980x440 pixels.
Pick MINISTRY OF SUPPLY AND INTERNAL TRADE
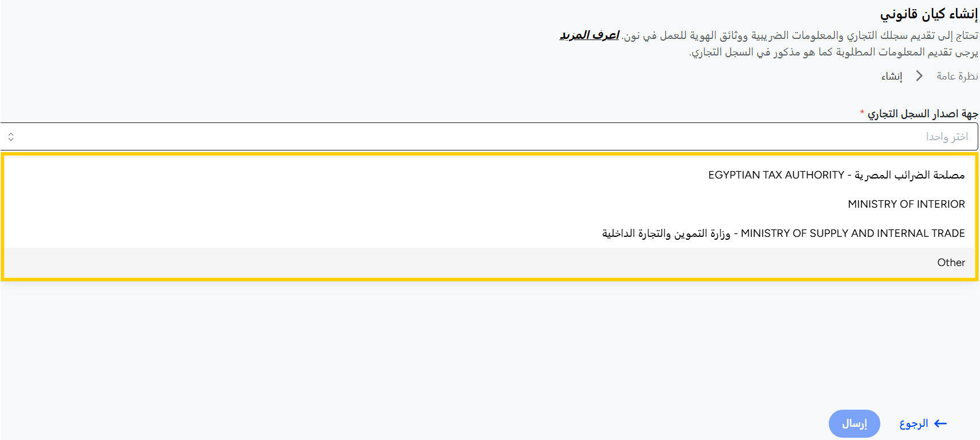point(783,233)
